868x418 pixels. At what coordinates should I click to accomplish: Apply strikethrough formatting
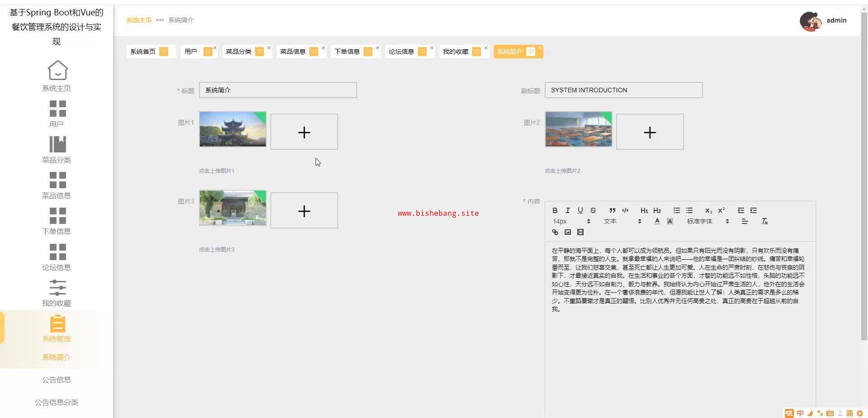(593, 210)
